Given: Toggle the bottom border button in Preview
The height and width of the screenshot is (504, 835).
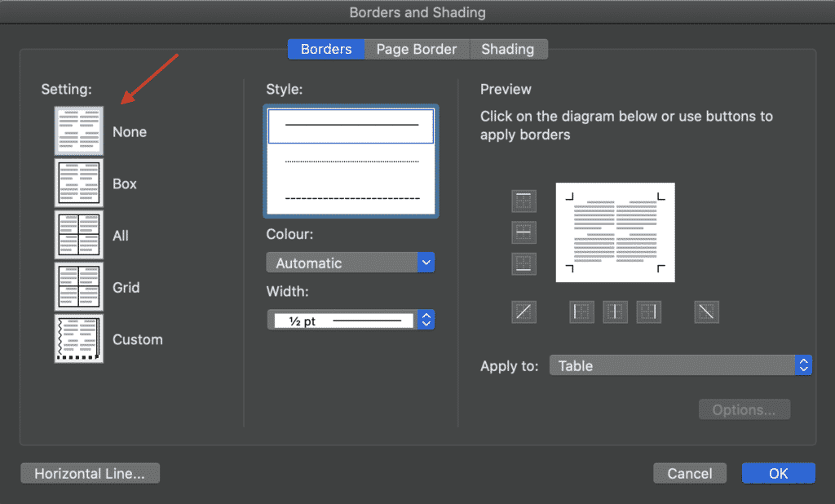Looking at the screenshot, I should point(524,263).
